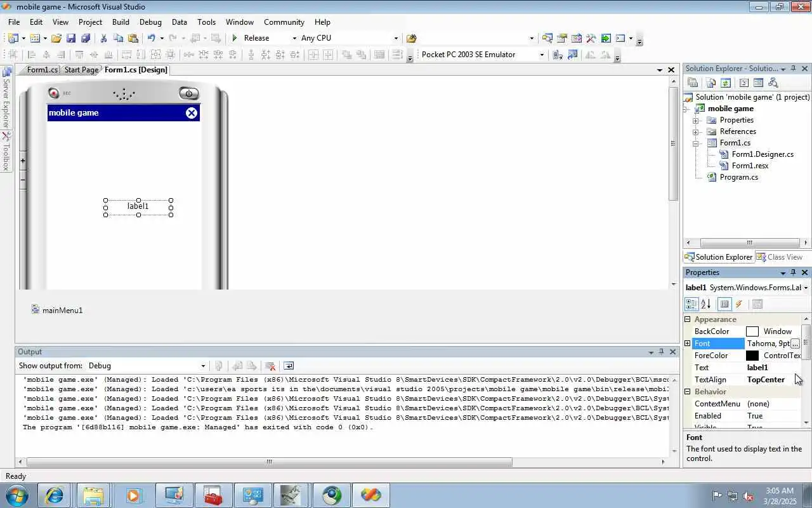Open the Build menu

[x=121, y=22]
